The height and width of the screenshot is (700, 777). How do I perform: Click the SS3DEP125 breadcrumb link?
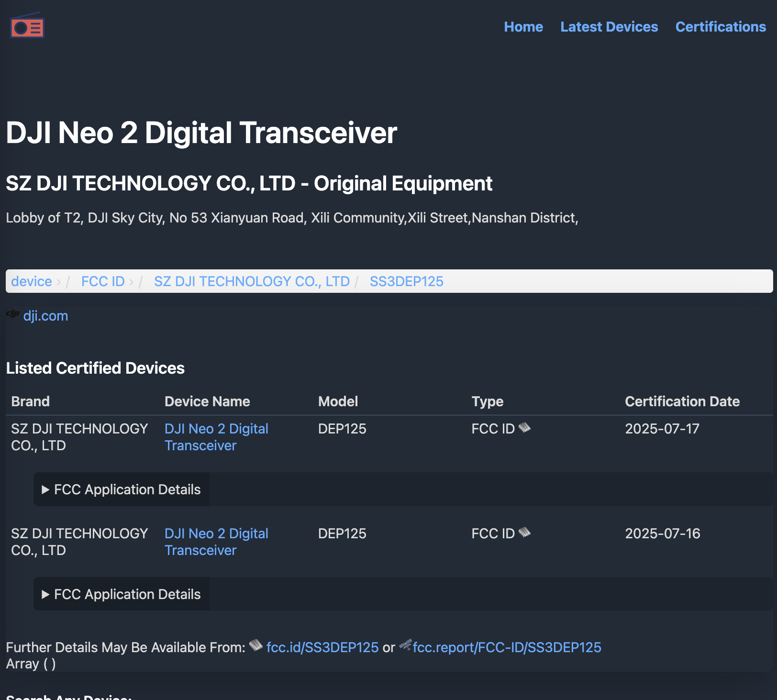407,281
